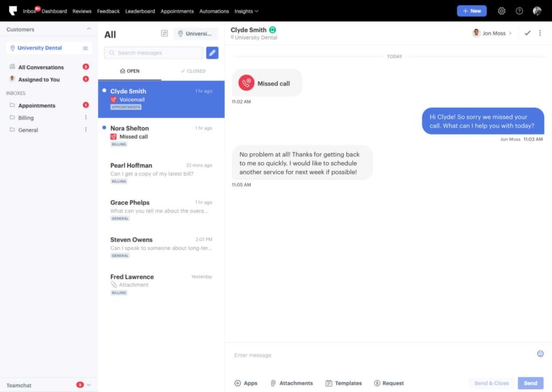Click the Send button

point(530,383)
